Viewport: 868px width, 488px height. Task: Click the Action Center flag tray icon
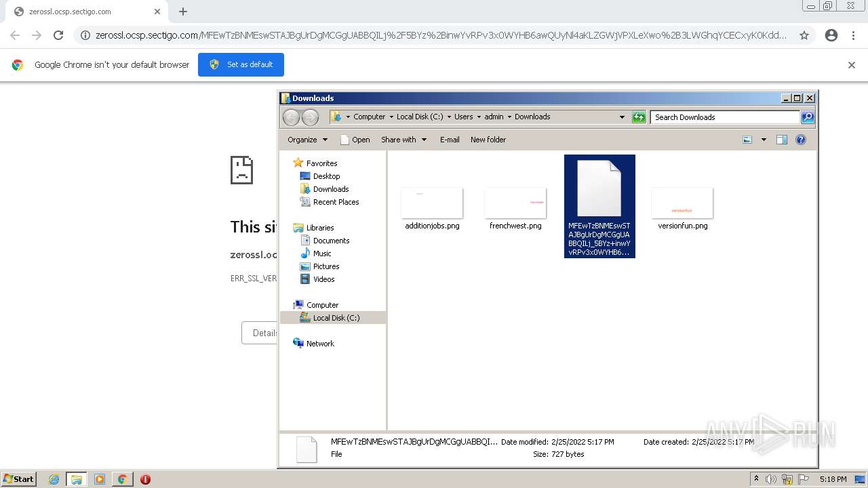804,479
